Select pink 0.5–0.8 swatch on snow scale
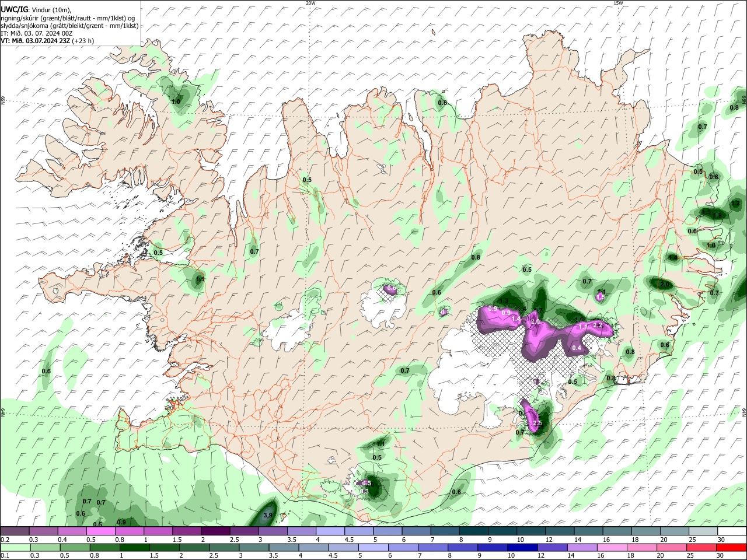The height and width of the screenshot is (560, 747). pyautogui.click(x=100, y=531)
